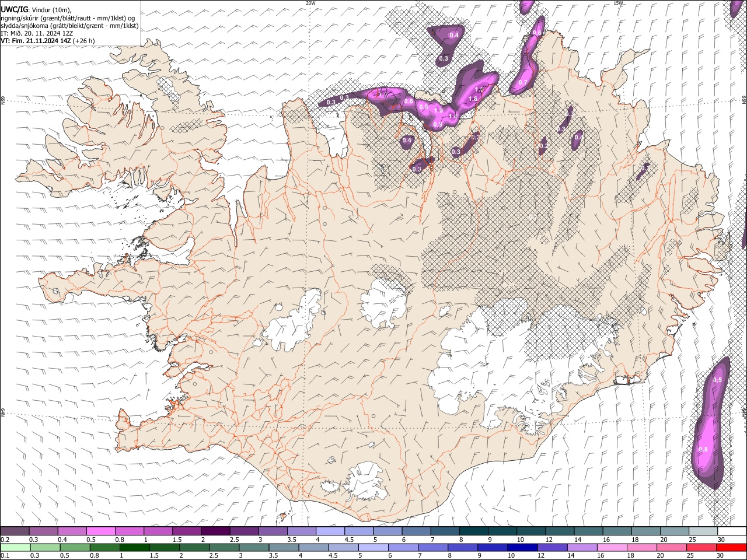The height and width of the screenshot is (560, 747).
Task: Click the bright red swatch in the lower legend row
Action: pyautogui.click(x=732, y=547)
